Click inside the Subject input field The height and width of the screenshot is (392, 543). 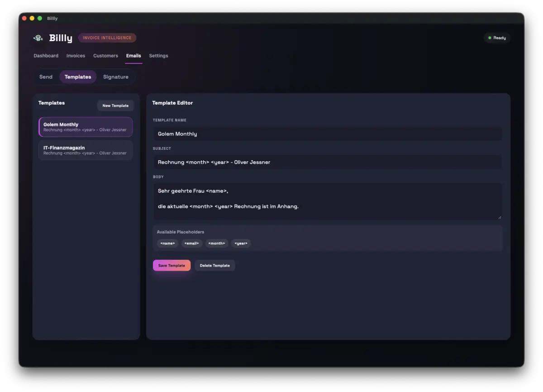click(328, 162)
